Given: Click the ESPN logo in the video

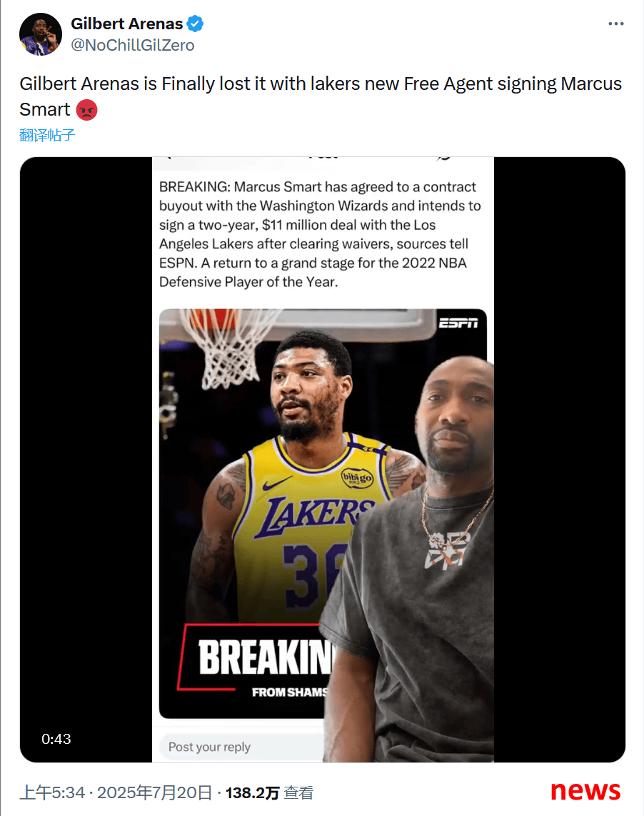Looking at the screenshot, I should 458,323.
